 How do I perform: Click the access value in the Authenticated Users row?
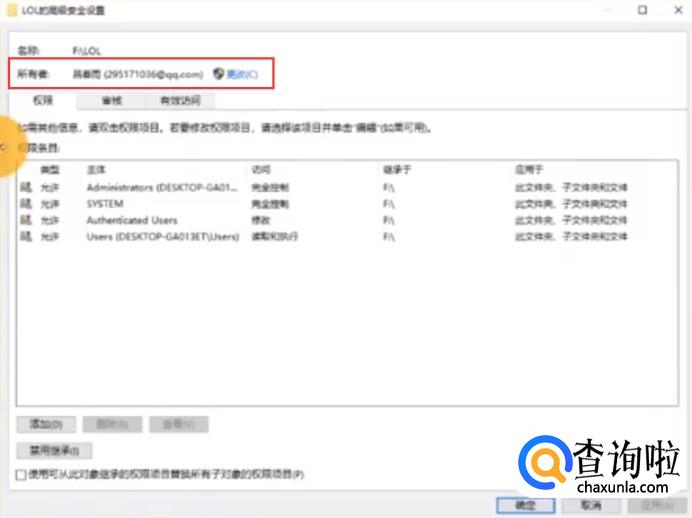pos(261,220)
